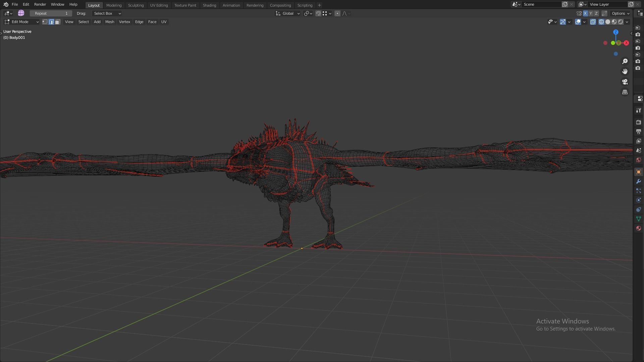Open the Edit Mode dropdown
Screen dimensions: 644x362
(21, 22)
